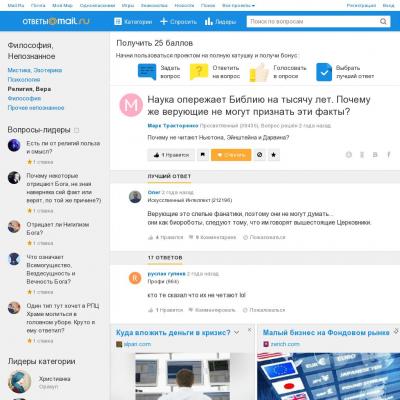The image size is (400, 400).
Task: Click the blue Задать вопрос speech icon
Action: pos(147,72)
